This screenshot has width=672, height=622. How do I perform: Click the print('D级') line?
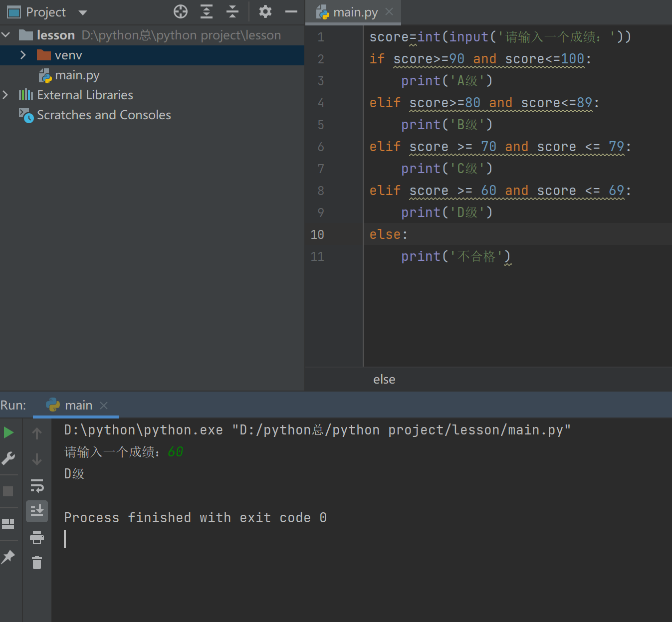point(447,212)
